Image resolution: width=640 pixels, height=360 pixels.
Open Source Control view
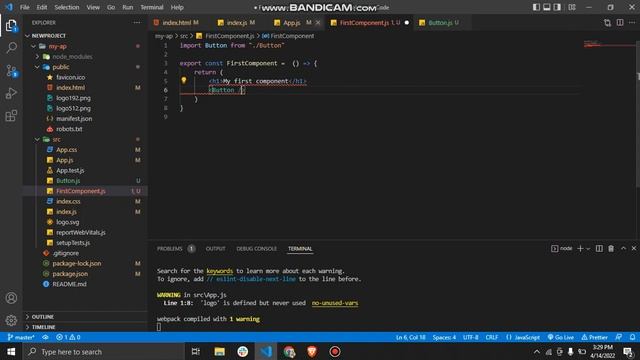(x=11, y=71)
